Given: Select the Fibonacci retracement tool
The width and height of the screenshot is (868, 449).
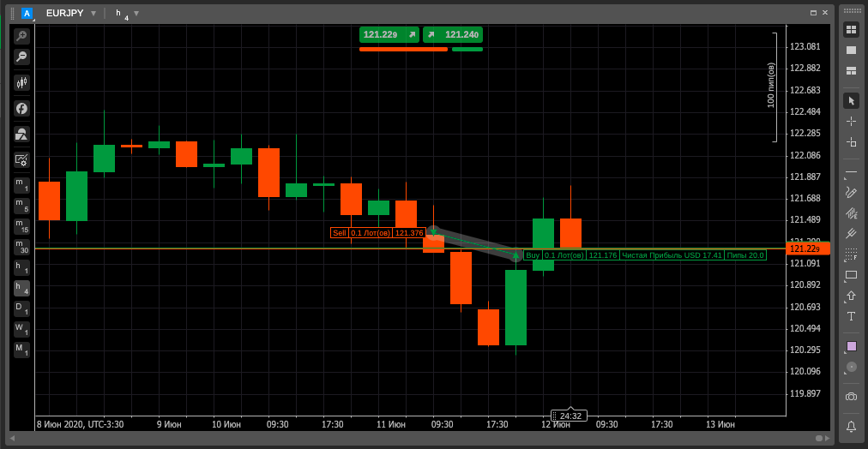Looking at the screenshot, I should click(x=852, y=254).
